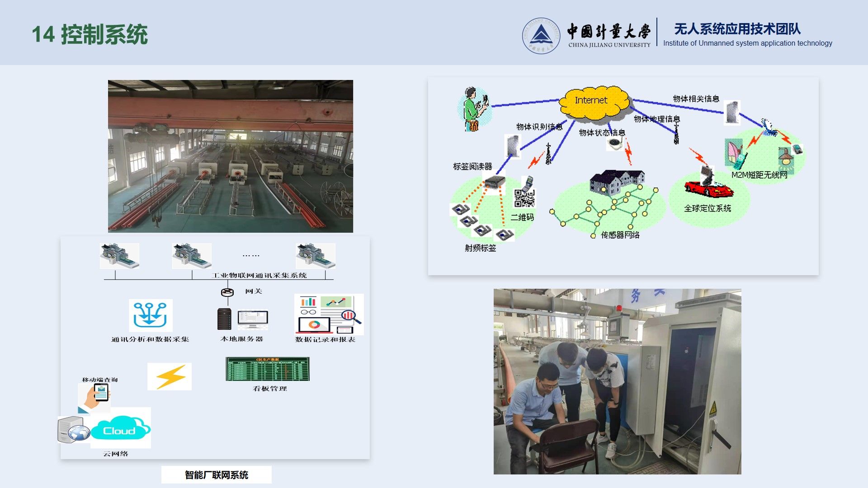Viewport: 868px width, 488px height.
Task: Click the data records and reports icon
Action: (329, 314)
